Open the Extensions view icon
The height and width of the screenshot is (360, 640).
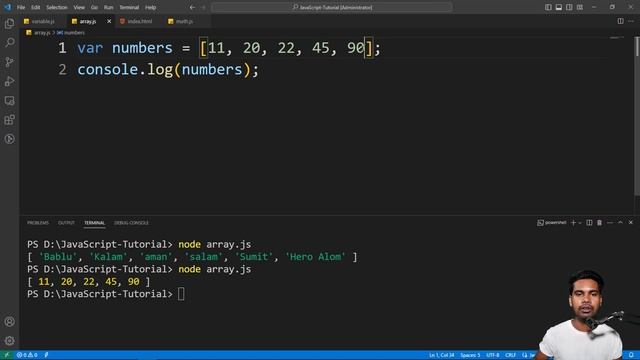tap(9, 120)
